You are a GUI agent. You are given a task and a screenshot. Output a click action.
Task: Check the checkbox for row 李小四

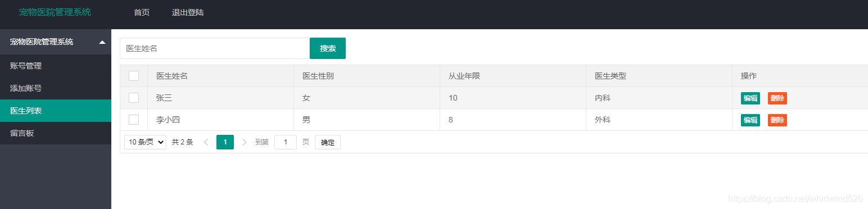pyautogui.click(x=134, y=120)
